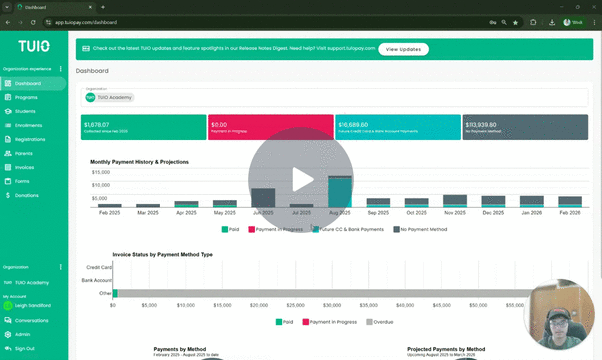Open the Organization experience three-dot menu

[x=61, y=69]
